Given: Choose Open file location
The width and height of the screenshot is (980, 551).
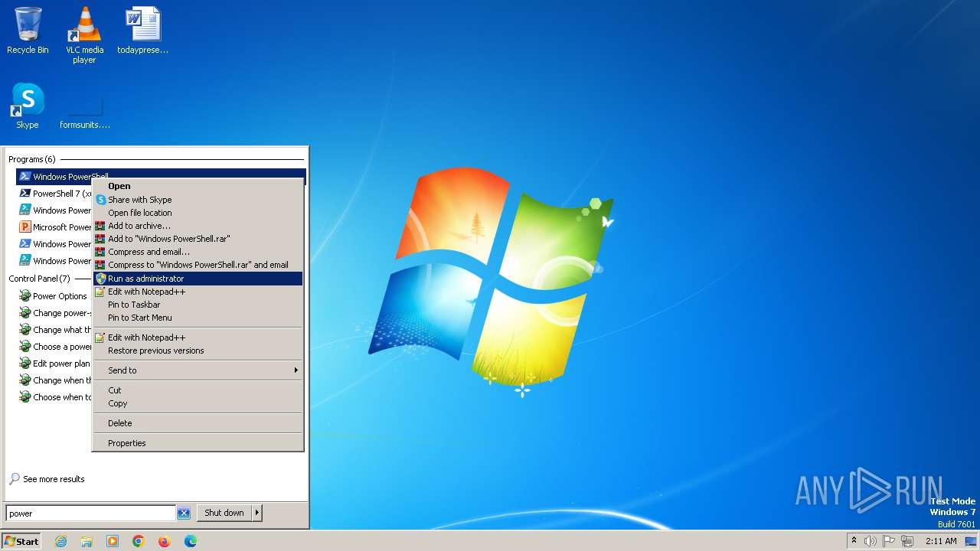Looking at the screenshot, I should [198, 213].
